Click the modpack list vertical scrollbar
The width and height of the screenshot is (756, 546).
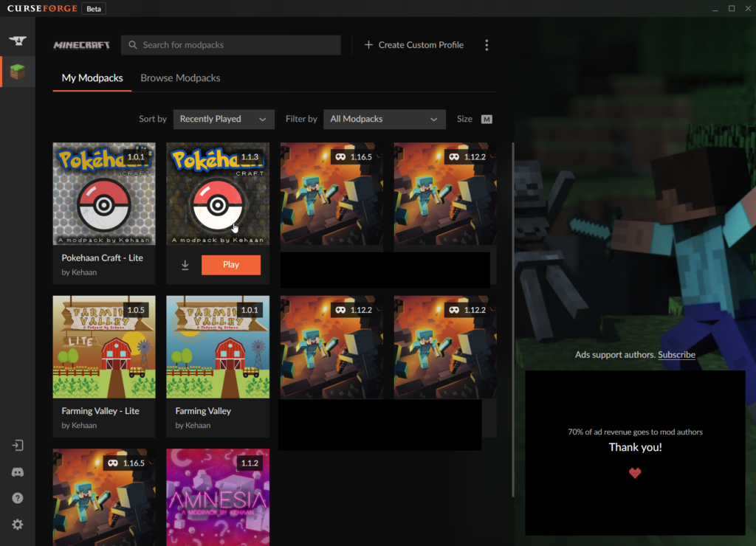pos(512,320)
